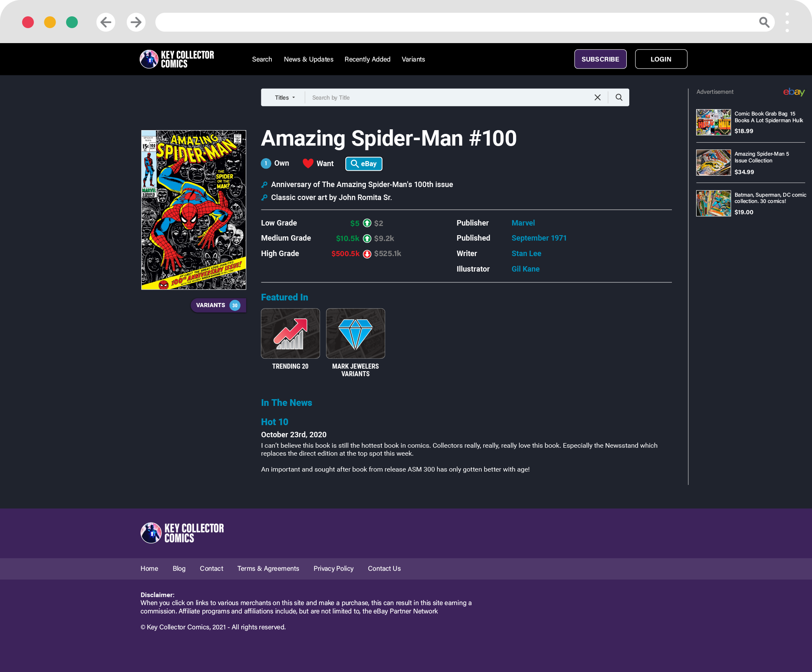This screenshot has width=812, height=672.
Task: Click the Marvel publisher link
Action: [523, 223]
